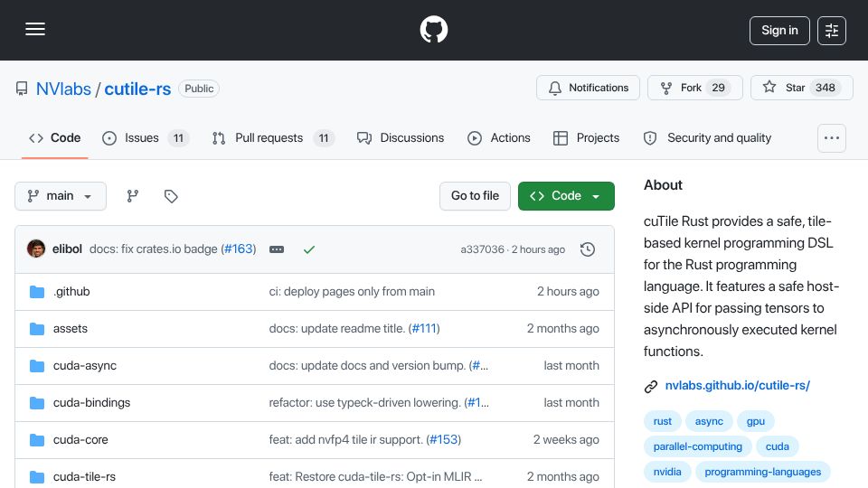Screen dimensions: 868x488
Task: Open appearance settings sliders icon
Action: click(832, 31)
